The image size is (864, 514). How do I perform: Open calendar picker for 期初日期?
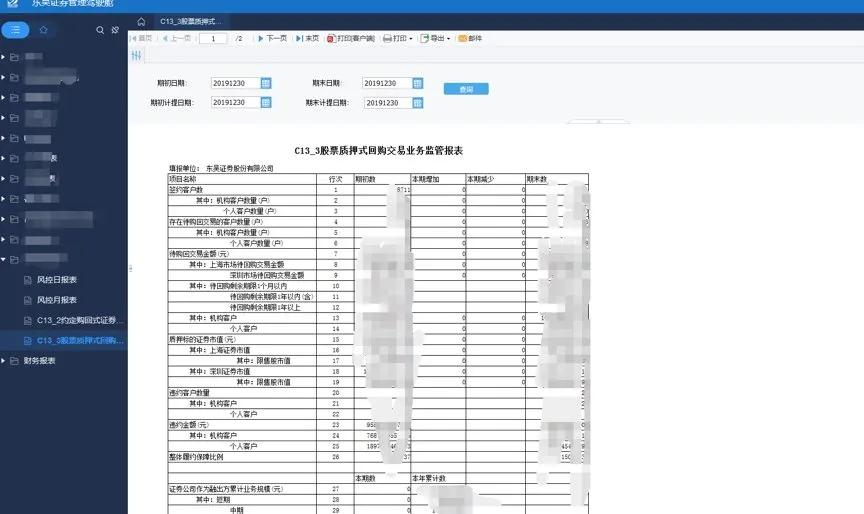pos(266,83)
